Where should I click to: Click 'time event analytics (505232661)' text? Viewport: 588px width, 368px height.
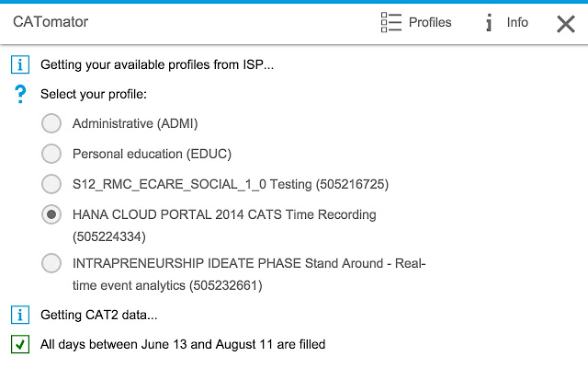pos(167,285)
